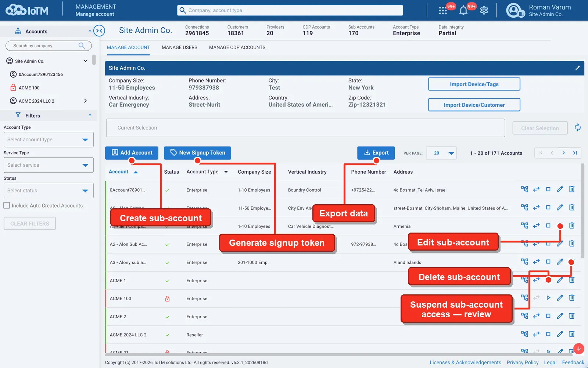The height and width of the screenshot is (368, 588).
Task: Click the IoTM logo
Action: [x=27, y=10]
